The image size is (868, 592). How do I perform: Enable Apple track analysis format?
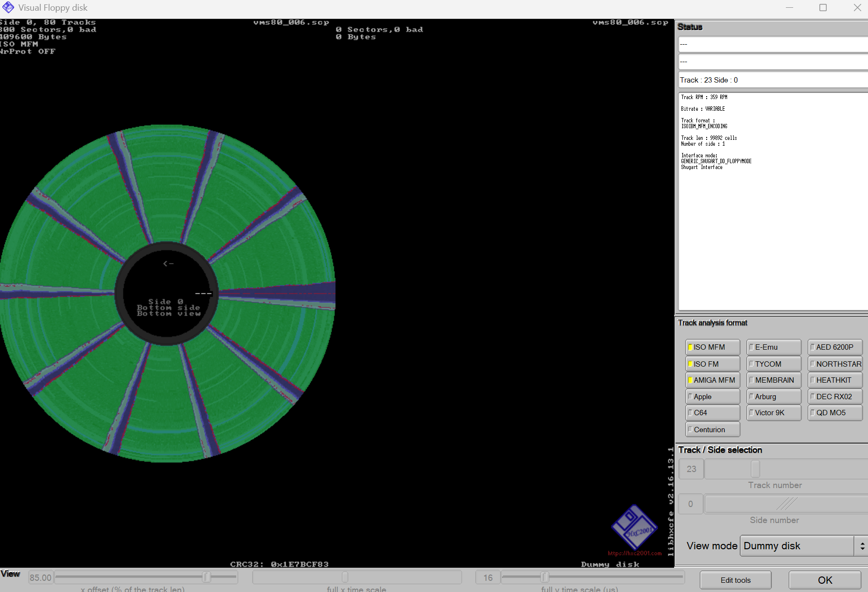[x=712, y=397]
